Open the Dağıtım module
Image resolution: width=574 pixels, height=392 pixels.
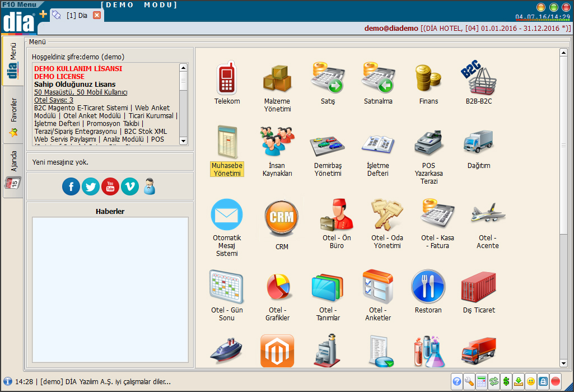[x=479, y=150]
